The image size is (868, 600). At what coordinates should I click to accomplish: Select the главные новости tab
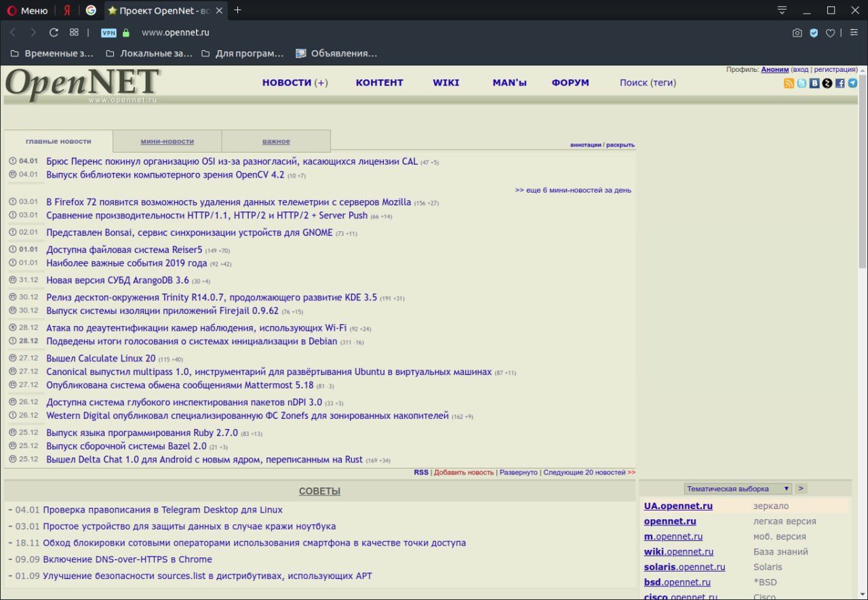[x=58, y=141]
